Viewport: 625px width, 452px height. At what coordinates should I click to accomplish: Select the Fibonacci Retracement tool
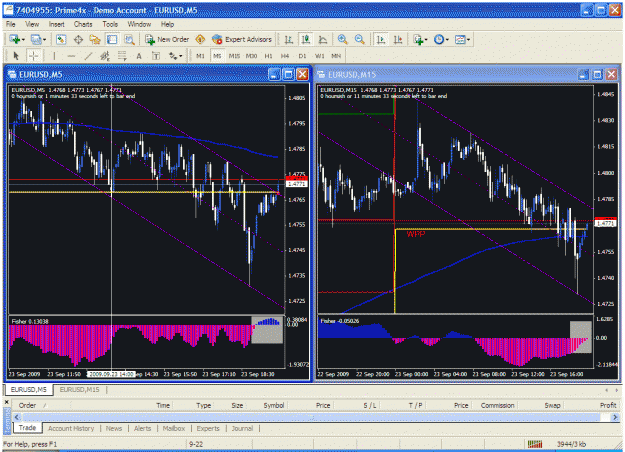[x=122, y=56]
